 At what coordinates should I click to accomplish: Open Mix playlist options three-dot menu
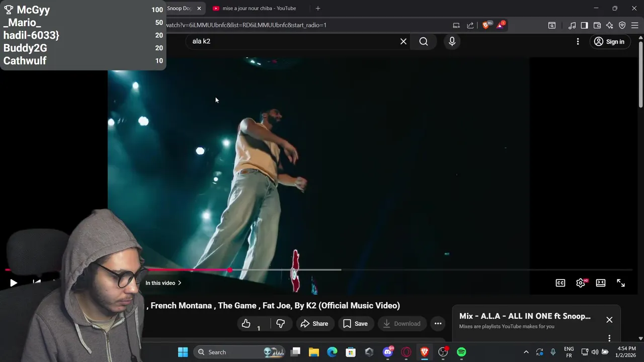pyautogui.click(x=609, y=338)
